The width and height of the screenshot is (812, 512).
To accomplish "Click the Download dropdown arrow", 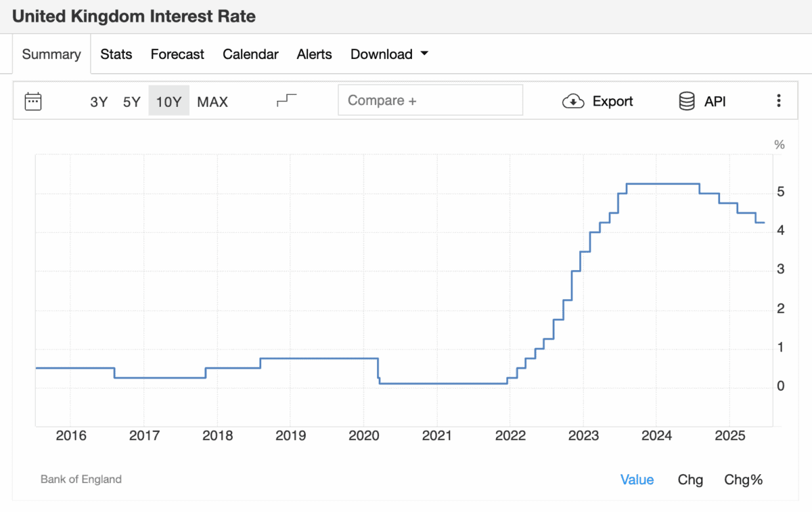I will coord(424,54).
